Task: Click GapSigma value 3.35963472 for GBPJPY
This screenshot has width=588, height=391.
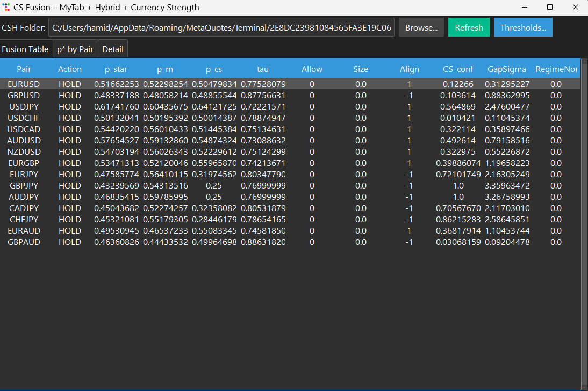Action: tap(507, 186)
